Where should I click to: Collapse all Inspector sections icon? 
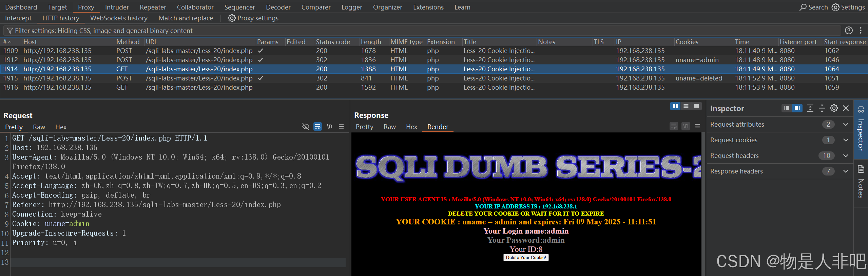(822, 108)
